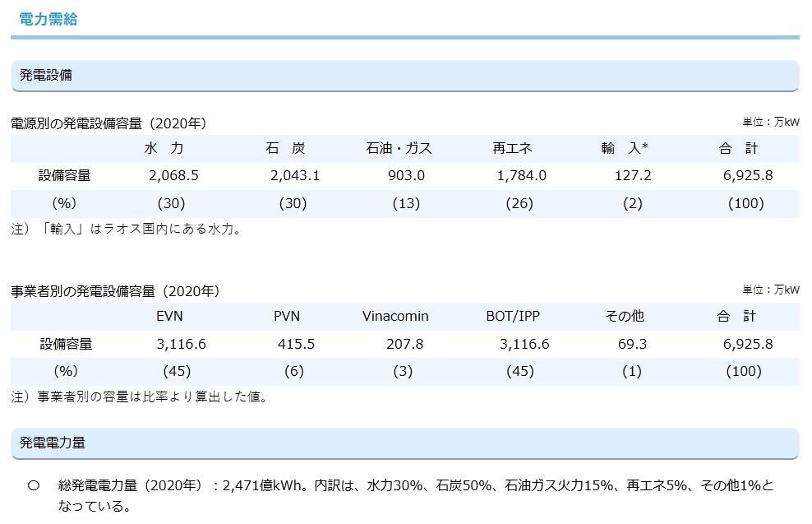Click the 電源別の発電設備容量（2020年）table title
The width and height of the screenshot is (812, 524).
tap(108, 123)
